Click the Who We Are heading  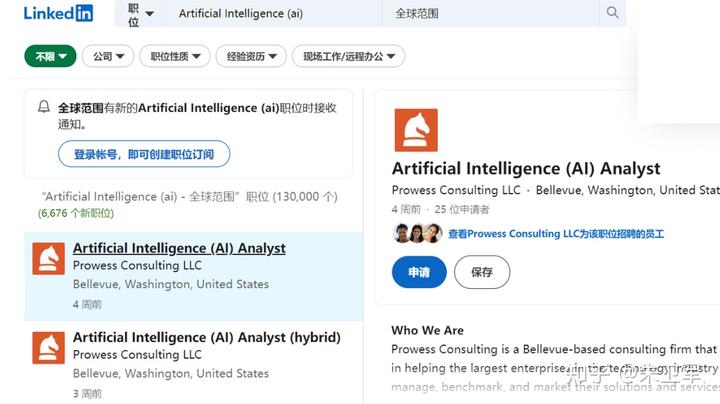pos(428,330)
